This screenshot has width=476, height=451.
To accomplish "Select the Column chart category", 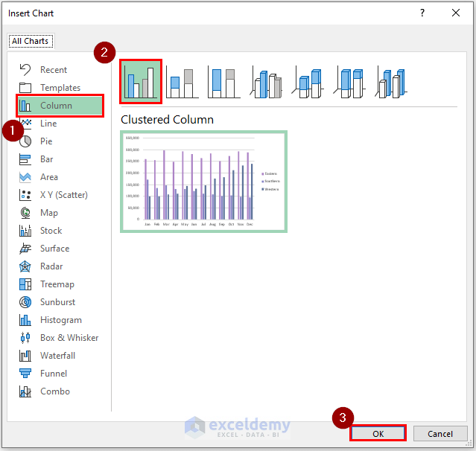I will [60, 106].
